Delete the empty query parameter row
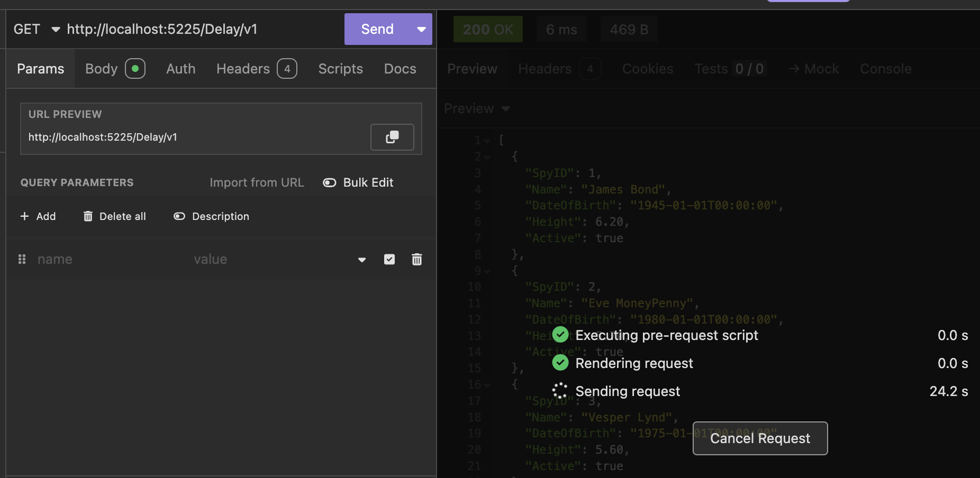Viewport: 980px width, 478px height. tap(416, 259)
